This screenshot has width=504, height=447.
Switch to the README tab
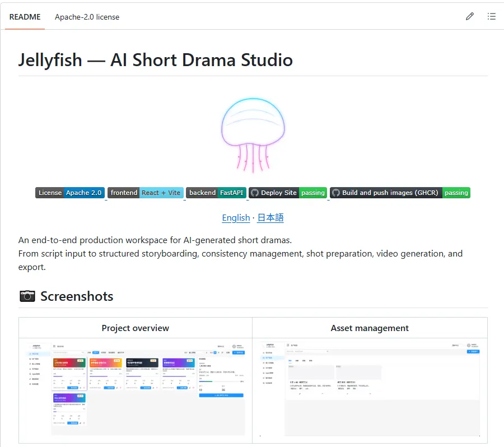(x=25, y=17)
